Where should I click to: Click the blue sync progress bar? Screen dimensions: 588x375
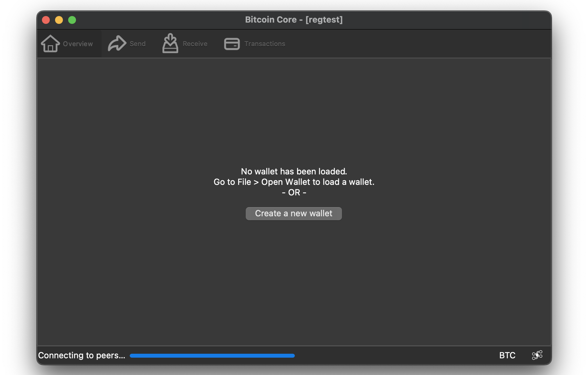pyautogui.click(x=212, y=356)
